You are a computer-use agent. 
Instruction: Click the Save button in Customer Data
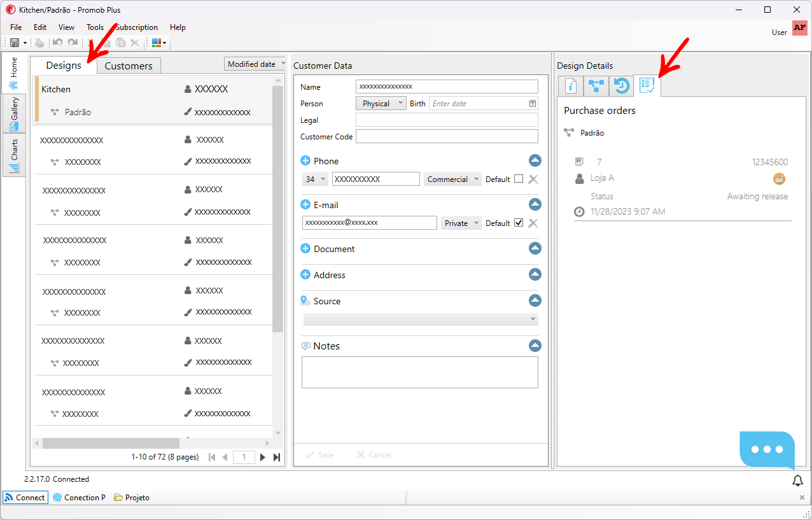tap(319, 454)
